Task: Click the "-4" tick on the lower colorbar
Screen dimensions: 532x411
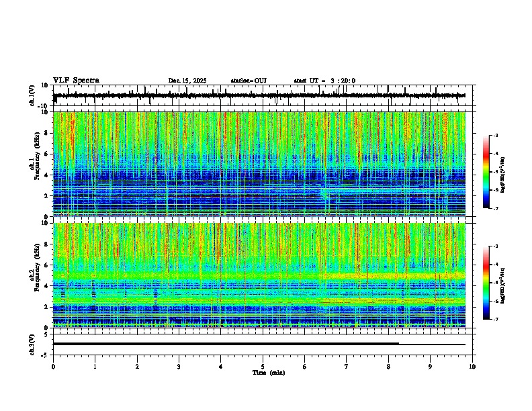Action: click(x=496, y=265)
